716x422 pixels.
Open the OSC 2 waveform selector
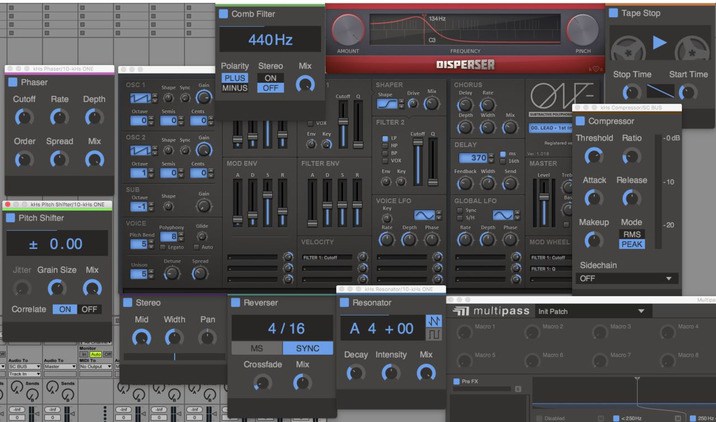[x=143, y=150]
